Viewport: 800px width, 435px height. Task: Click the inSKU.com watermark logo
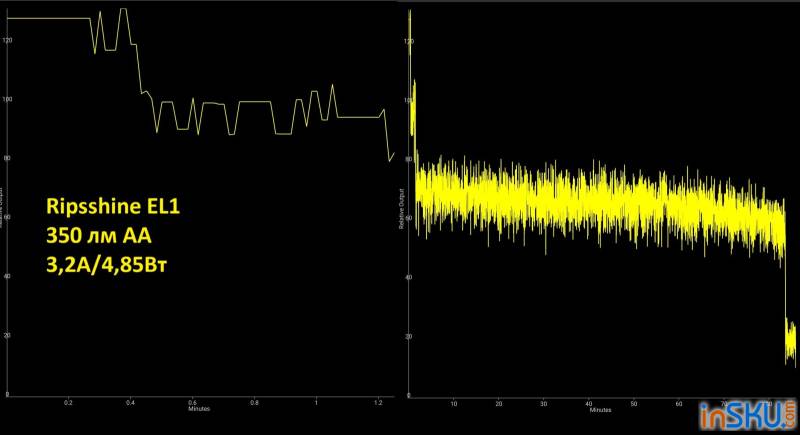click(x=746, y=413)
